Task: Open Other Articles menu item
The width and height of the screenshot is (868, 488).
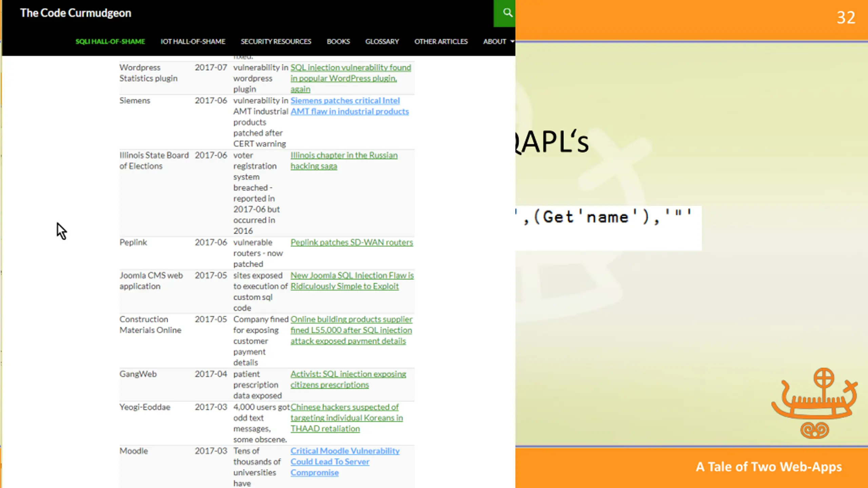Action: pos(441,41)
